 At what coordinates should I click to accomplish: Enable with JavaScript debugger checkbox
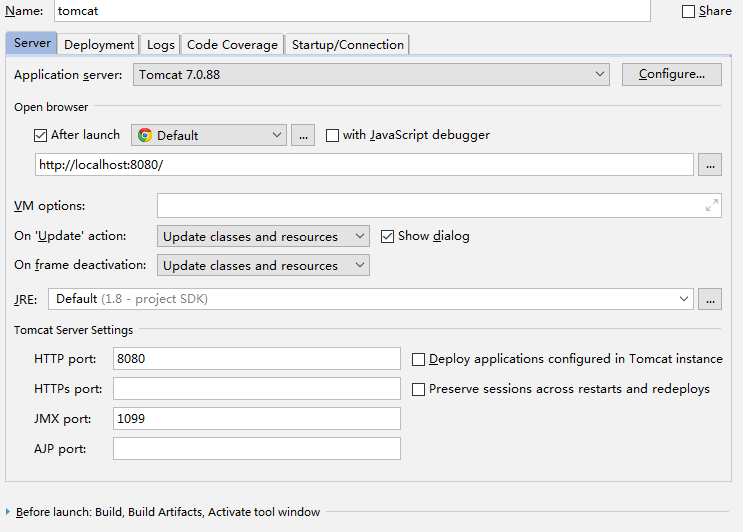click(x=332, y=135)
